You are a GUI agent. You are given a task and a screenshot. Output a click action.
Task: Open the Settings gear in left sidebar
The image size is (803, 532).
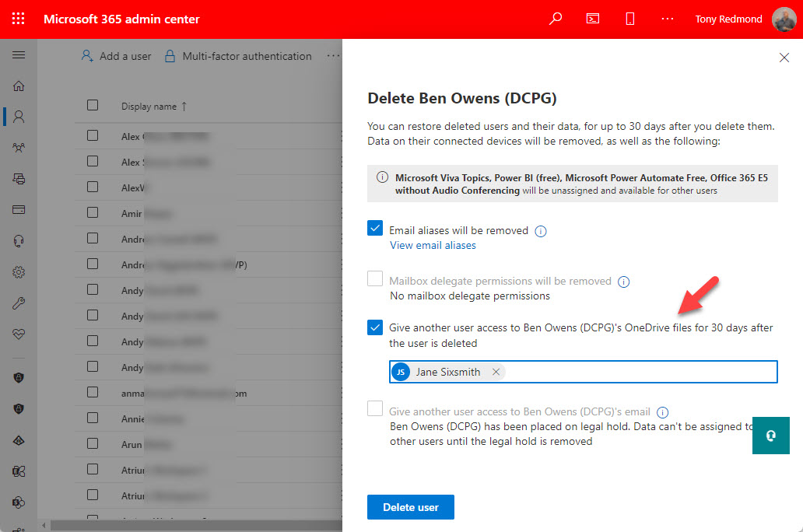click(x=19, y=272)
